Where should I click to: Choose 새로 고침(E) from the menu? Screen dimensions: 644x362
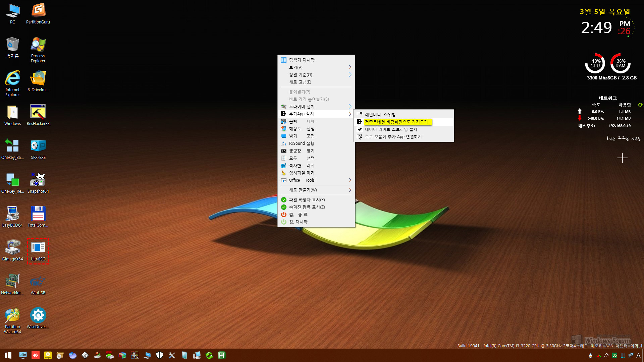[x=316, y=82]
